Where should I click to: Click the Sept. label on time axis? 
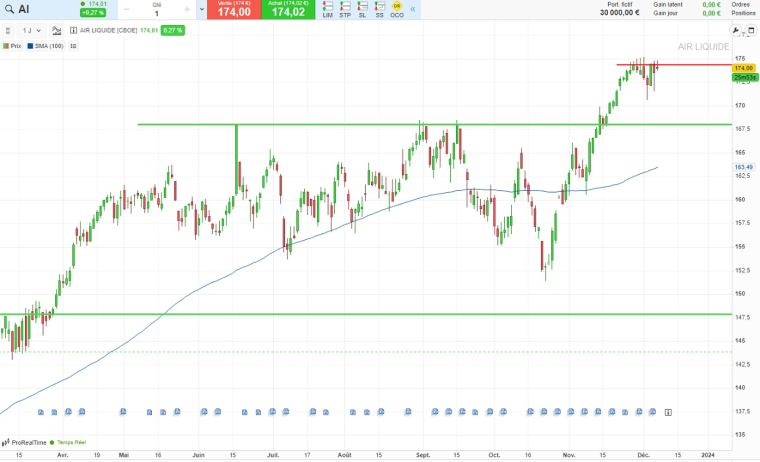(x=423, y=455)
